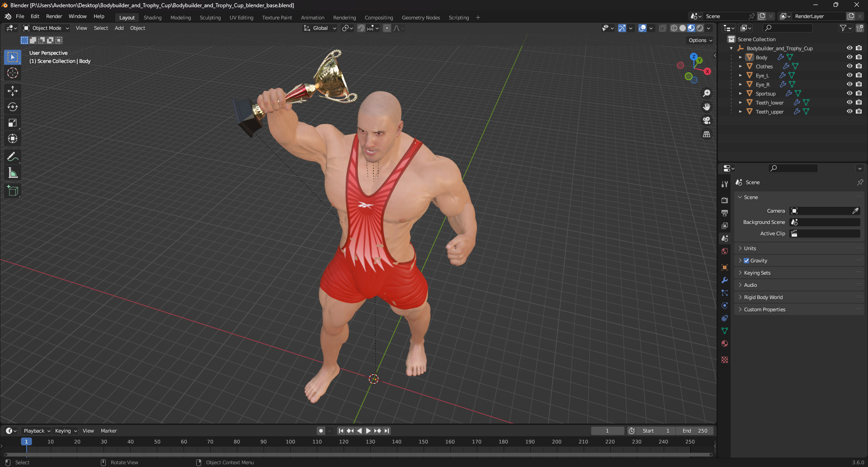This screenshot has width=868, height=467.
Task: Open the Keying menu in timeline
Action: pos(66,431)
